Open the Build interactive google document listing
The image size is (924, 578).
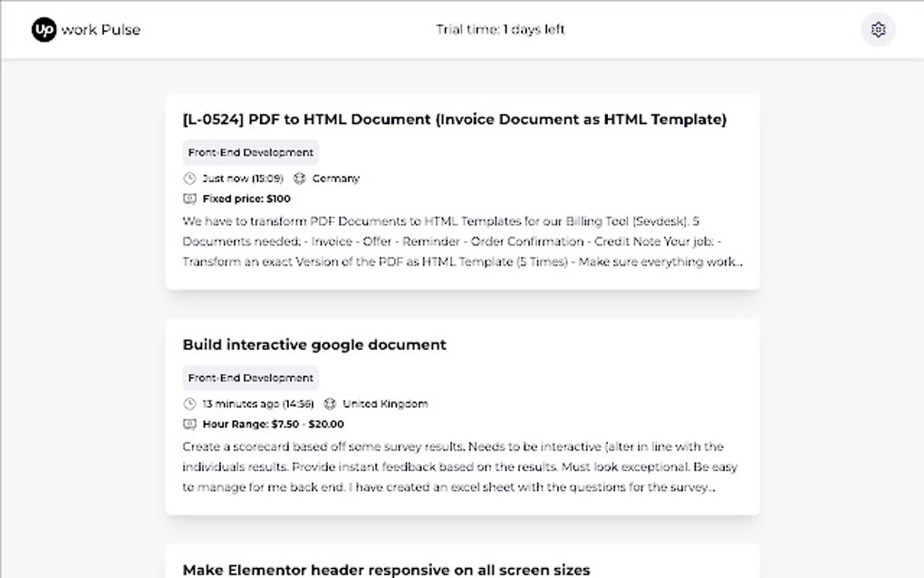click(313, 344)
